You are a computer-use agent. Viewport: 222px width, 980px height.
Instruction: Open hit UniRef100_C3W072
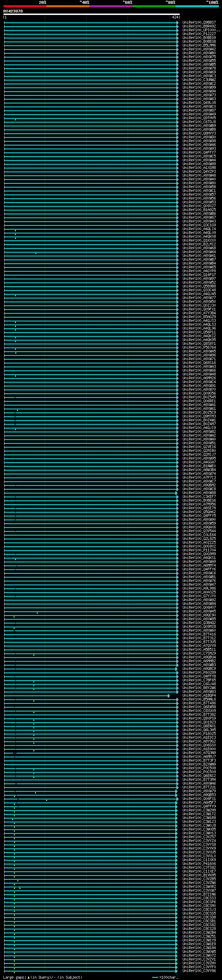click(x=199, y=955)
